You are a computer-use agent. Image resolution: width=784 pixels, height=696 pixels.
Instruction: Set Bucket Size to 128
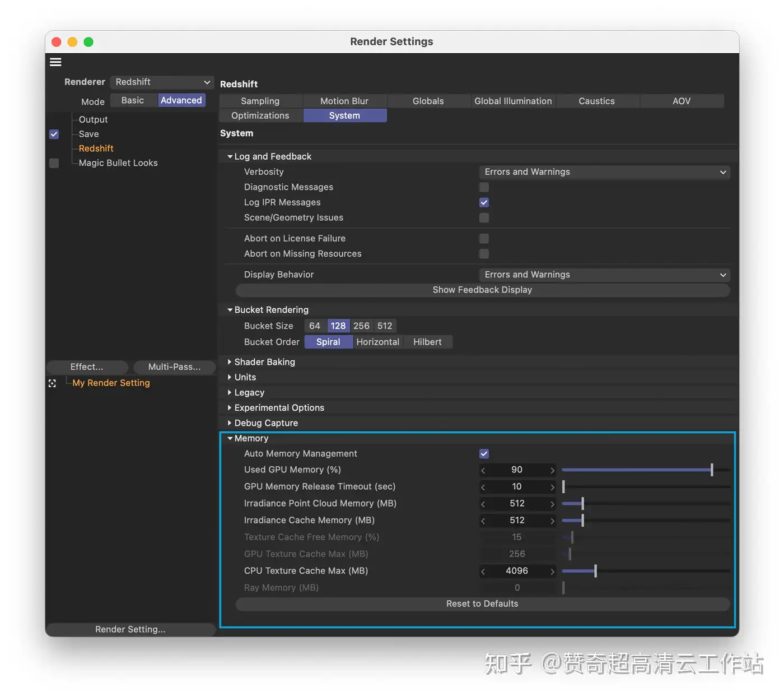pyautogui.click(x=338, y=326)
